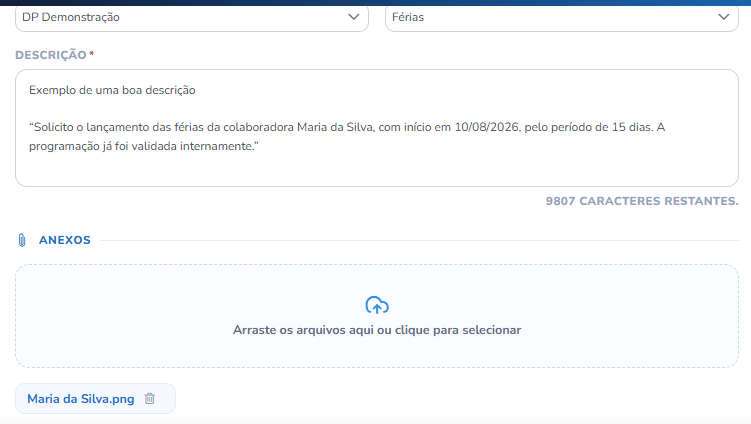This screenshot has width=751, height=424.
Task: Click the cloud upload icon
Action: coord(377,305)
